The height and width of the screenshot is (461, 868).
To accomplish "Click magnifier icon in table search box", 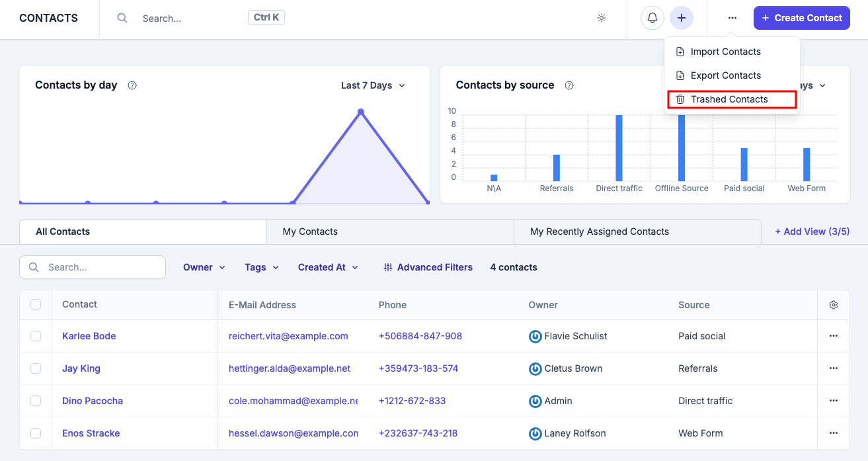I will point(34,267).
